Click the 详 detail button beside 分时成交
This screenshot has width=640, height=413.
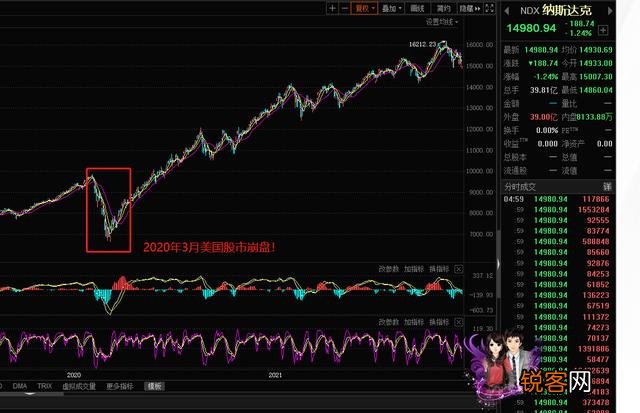[608, 187]
